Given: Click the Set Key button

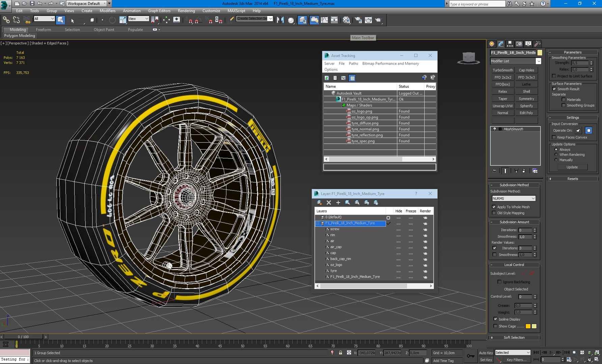Looking at the screenshot, I should [486, 360].
